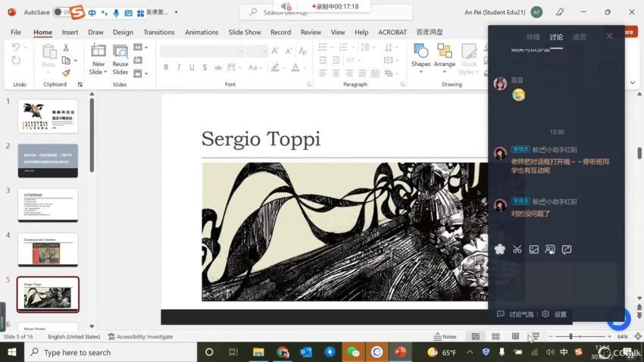Image resolution: width=644 pixels, height=362 pixels.
Task: Click the slide panel scrollbar down arrow
Action: tap(92, 326)
